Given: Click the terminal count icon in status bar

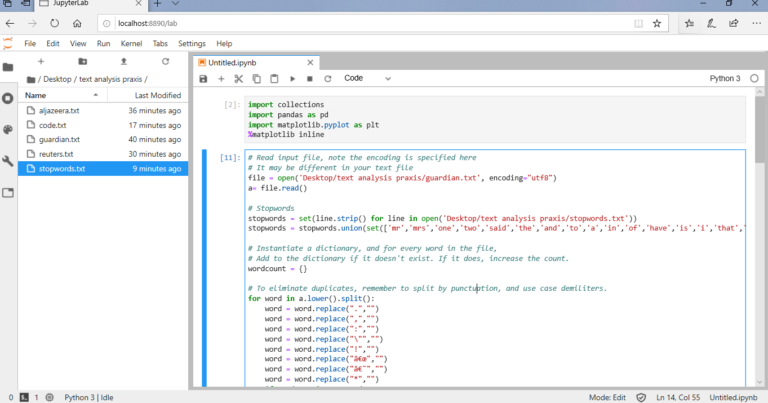Looking at the screenshot, I should click(x=24, y=398).
